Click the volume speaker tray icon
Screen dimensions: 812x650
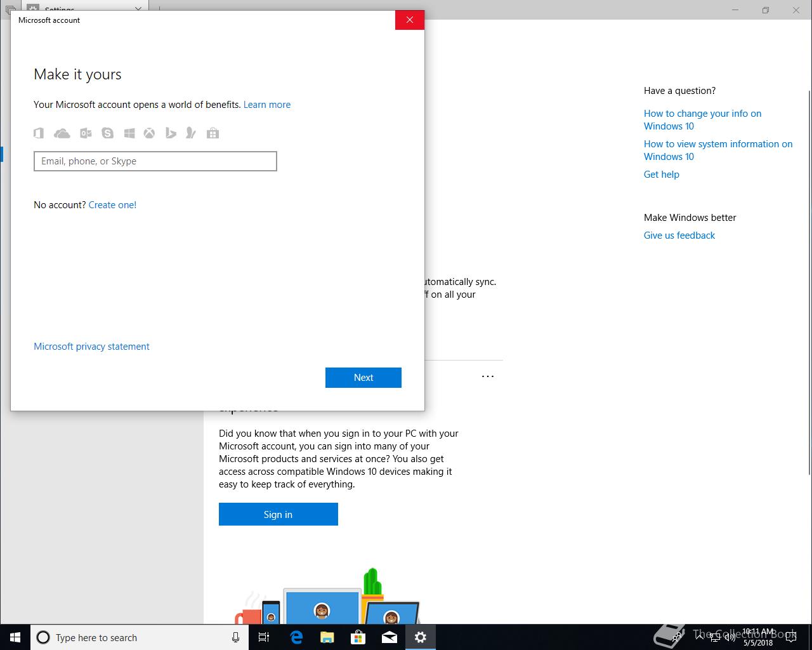pyautogui.click(x=730, y=637)
